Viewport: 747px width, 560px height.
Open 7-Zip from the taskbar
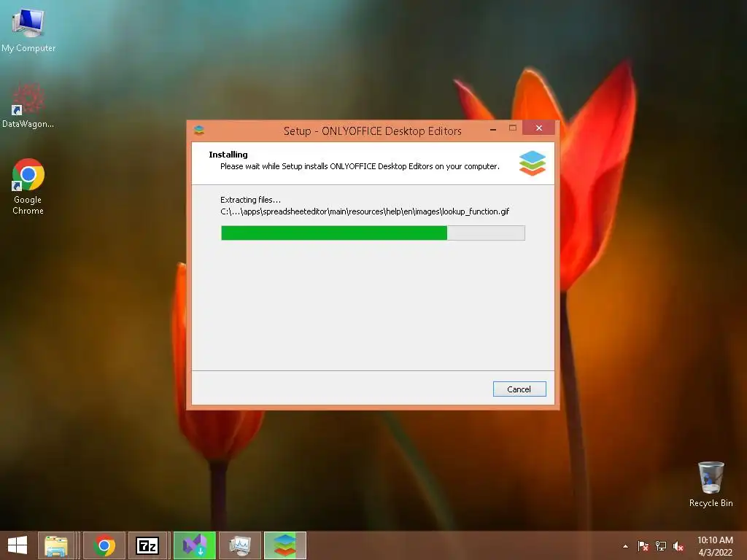pyautogui.click(x=147, y=545)
